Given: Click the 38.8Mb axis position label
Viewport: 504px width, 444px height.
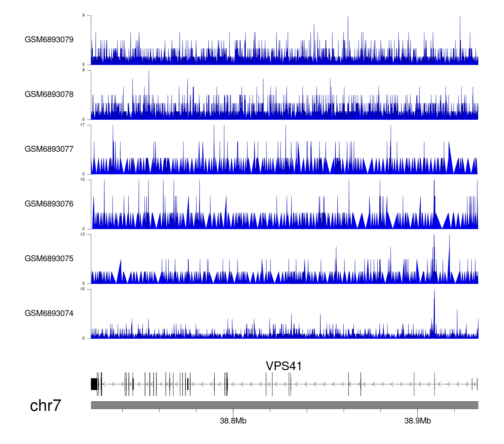Looking at the screenshot, I should coord(233,421).
